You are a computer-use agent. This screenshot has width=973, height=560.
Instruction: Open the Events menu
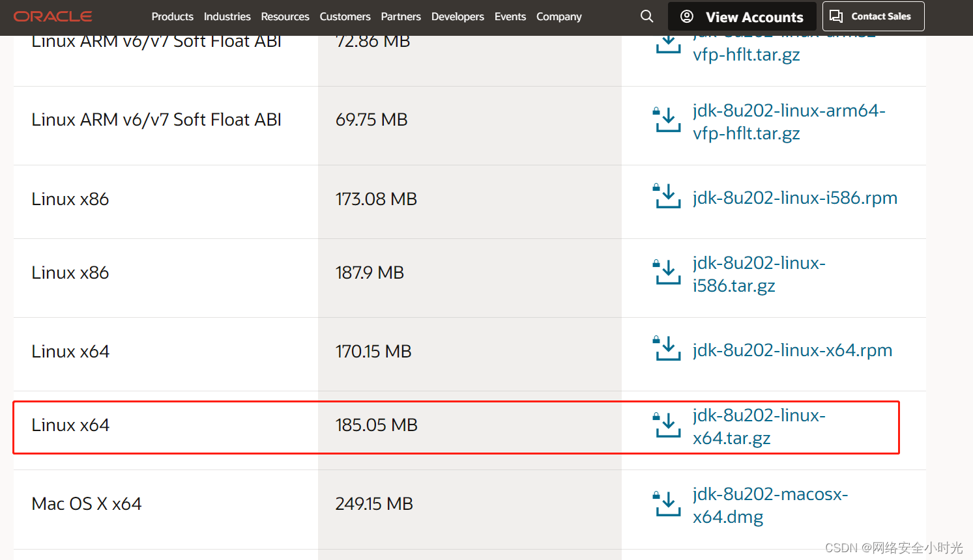pyautogui.click(x=510, y=16)
